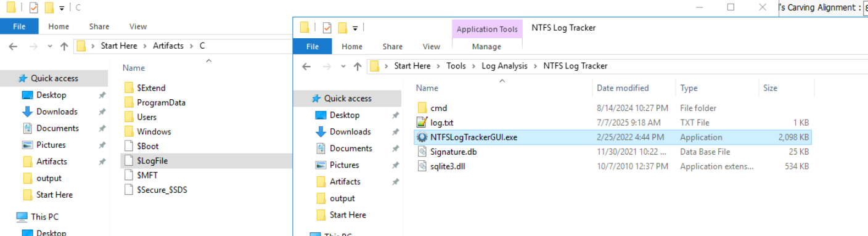Open Start Here in NTFS Log Tracker sidebar
This screenshot has width=868, height=236.
click(348, 215)
